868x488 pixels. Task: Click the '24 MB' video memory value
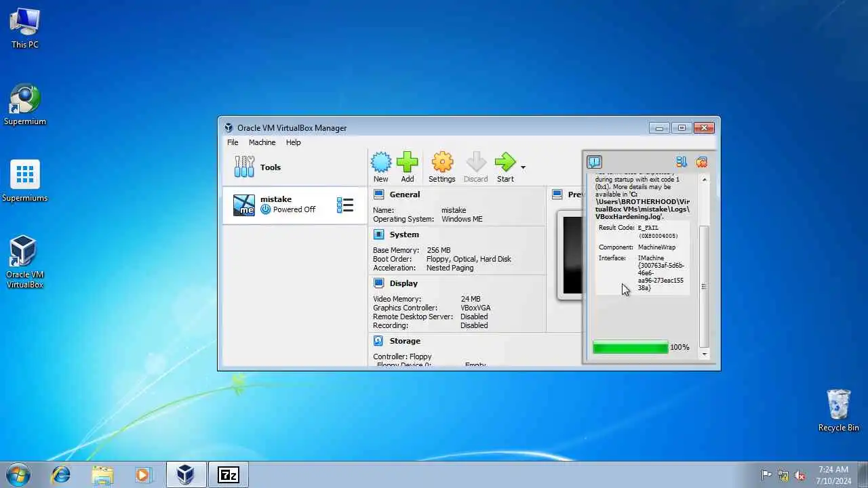tap(471, 299)
